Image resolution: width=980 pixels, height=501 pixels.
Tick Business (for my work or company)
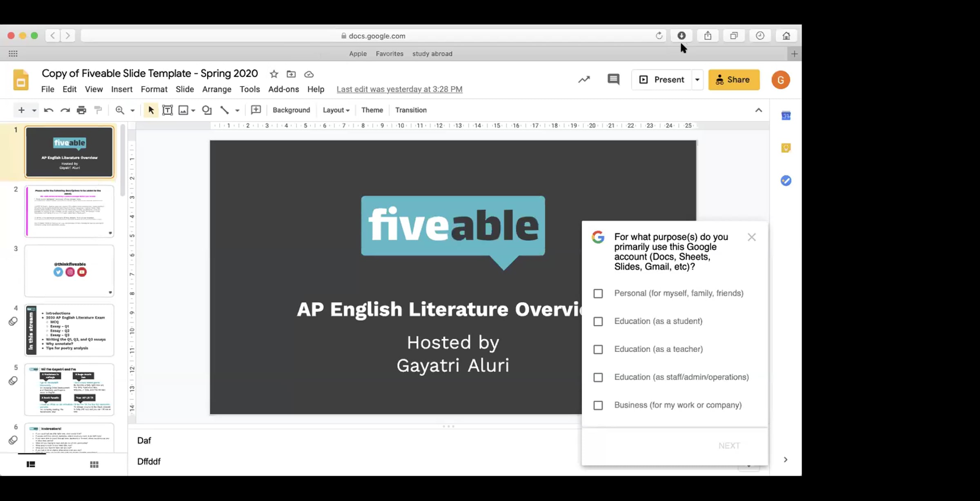598,405
